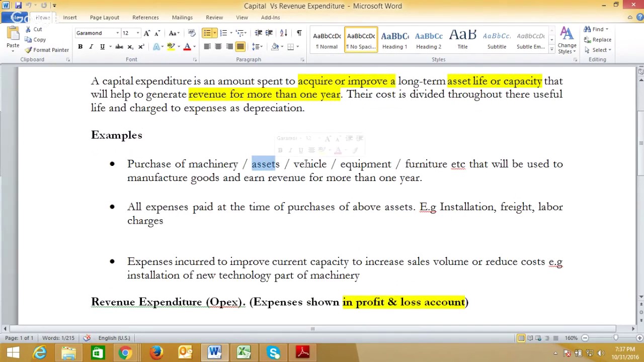
Task: Apply Heading 1 style
Action: click(395, 40)
